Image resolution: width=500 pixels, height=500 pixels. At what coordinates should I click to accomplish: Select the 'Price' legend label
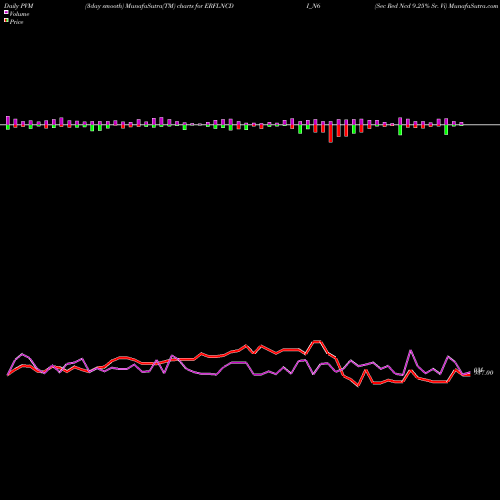coord(16,22)
